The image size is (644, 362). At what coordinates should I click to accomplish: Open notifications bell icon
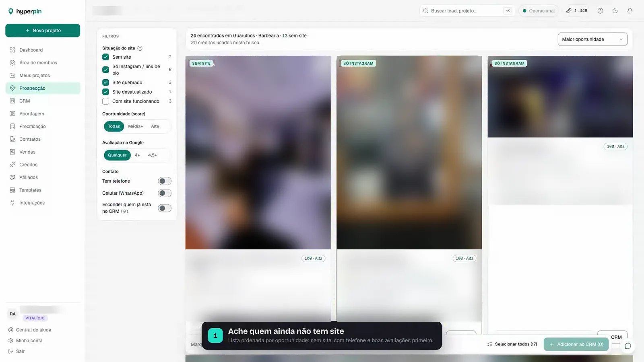(x=630, y=11)
